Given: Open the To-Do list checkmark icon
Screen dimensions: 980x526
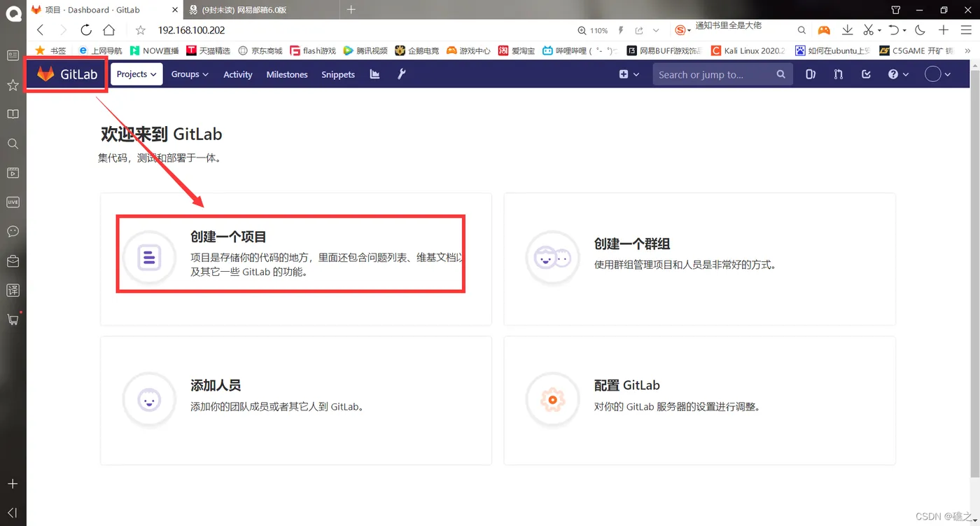Looking at the screenshot, I should tap(866, 74).
